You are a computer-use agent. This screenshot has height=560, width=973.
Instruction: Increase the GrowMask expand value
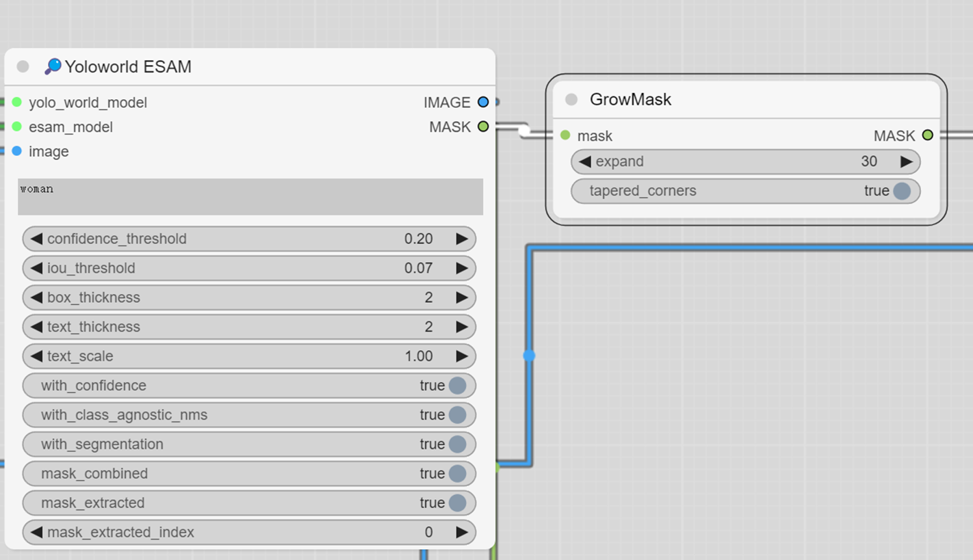pyautogui.click(x=906, y=161)
